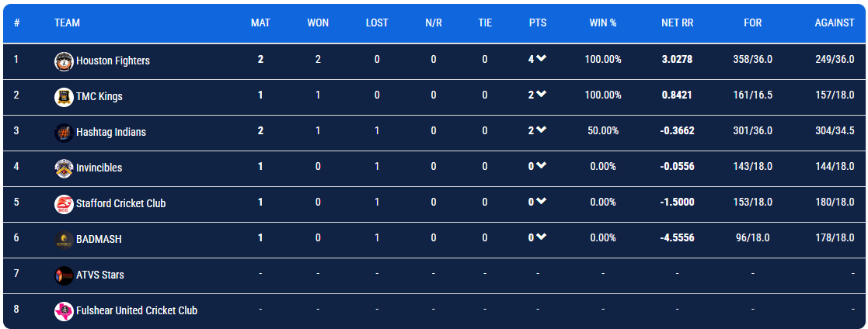The image size is (868, 329).
Task: Click the ATVS Stars team logo
Action: click(x=64, y=275)
